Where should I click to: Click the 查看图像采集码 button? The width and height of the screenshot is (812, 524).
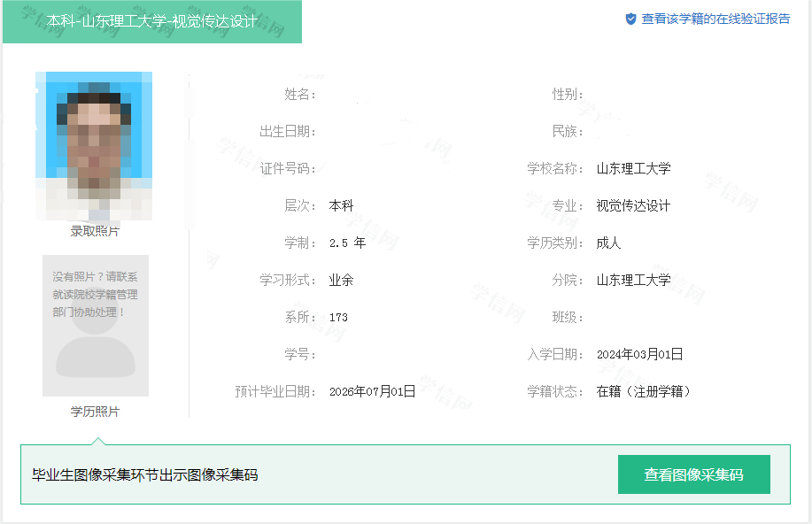[694, 474]
